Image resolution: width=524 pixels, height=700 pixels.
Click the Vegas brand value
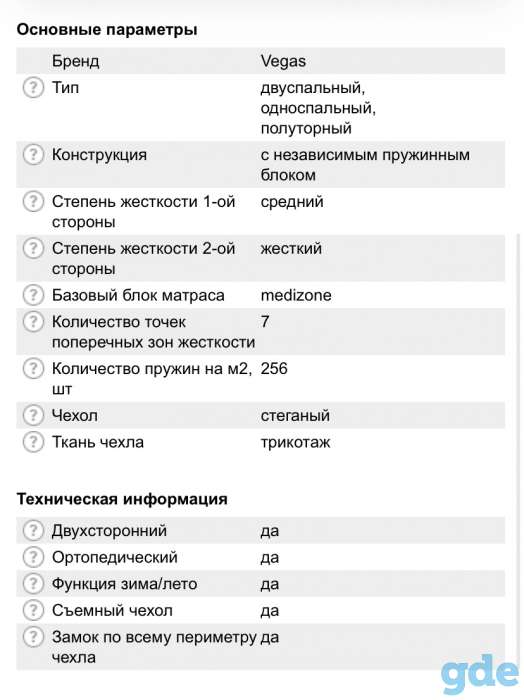pos(283,61)
